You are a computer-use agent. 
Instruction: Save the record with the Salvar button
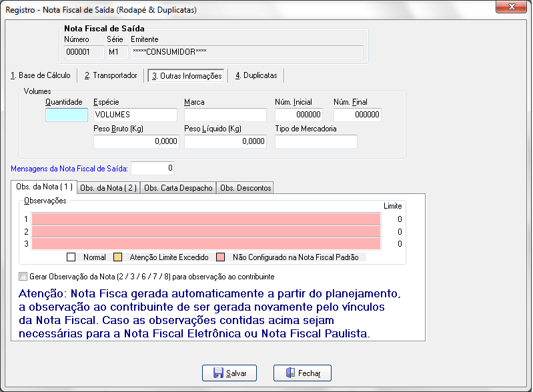229,373
